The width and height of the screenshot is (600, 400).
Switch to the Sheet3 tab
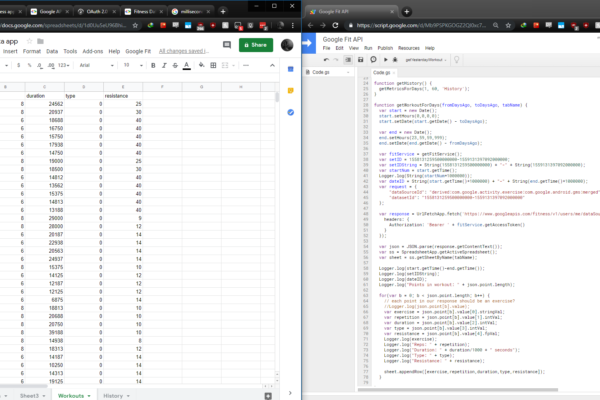[29, 396]
